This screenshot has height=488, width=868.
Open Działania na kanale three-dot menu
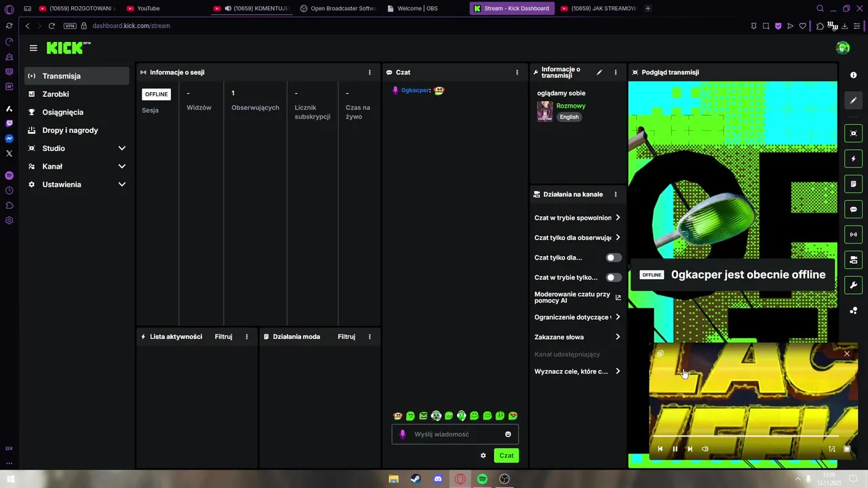coord(616,195)
